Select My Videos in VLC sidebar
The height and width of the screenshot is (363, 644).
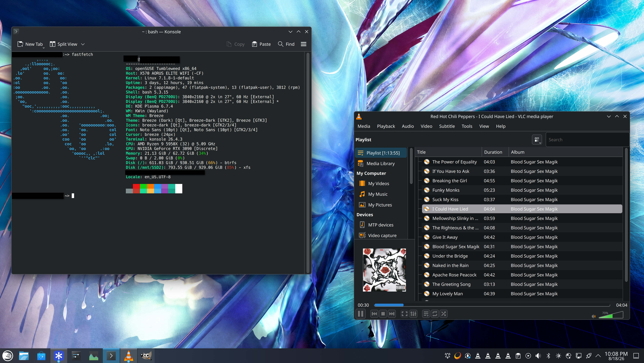(381, 184)
